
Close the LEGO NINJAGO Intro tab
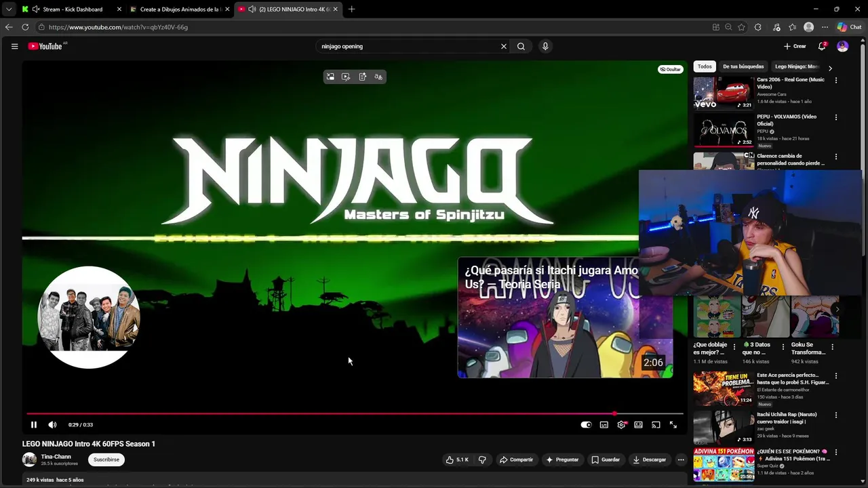[x=335, y=9]
